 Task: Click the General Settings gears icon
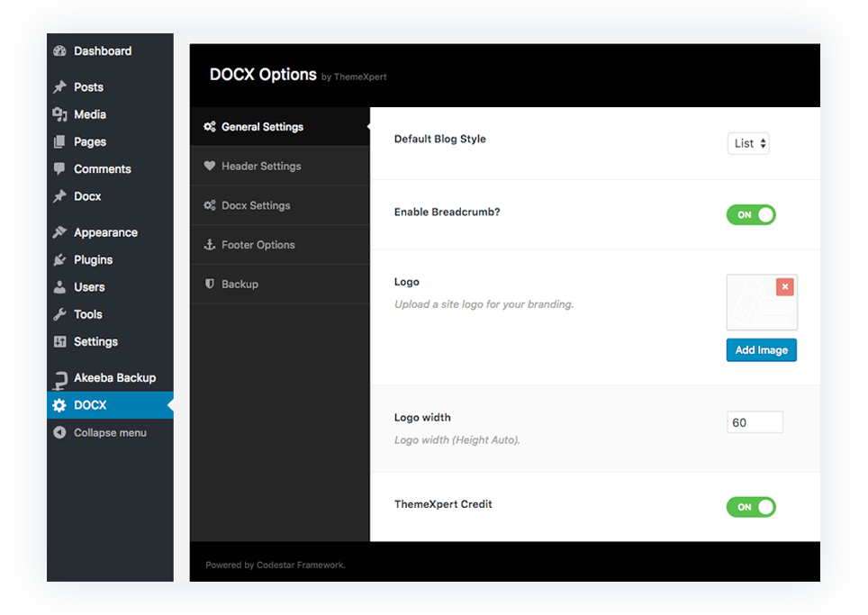[x=210, y=127]
